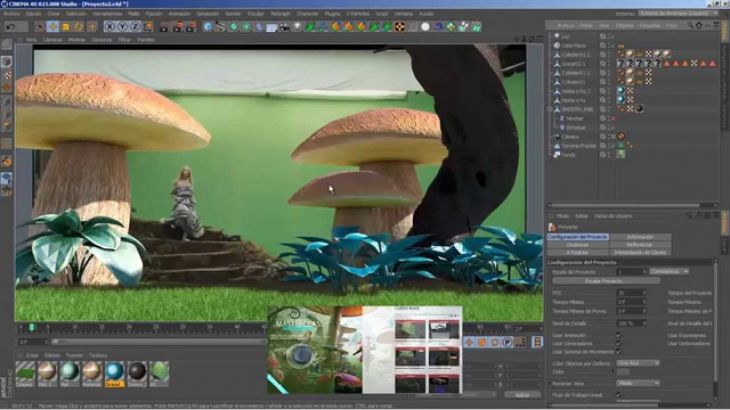Viewport: 730px width, 410px height.
Task: Select the Rotate tool in the top toolbar
Action: pos(79,27)
